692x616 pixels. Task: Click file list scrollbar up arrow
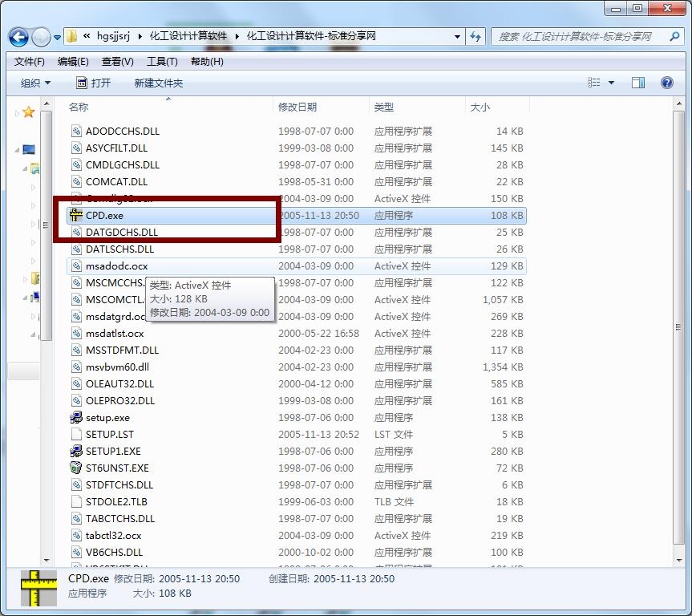coord(680,103)
